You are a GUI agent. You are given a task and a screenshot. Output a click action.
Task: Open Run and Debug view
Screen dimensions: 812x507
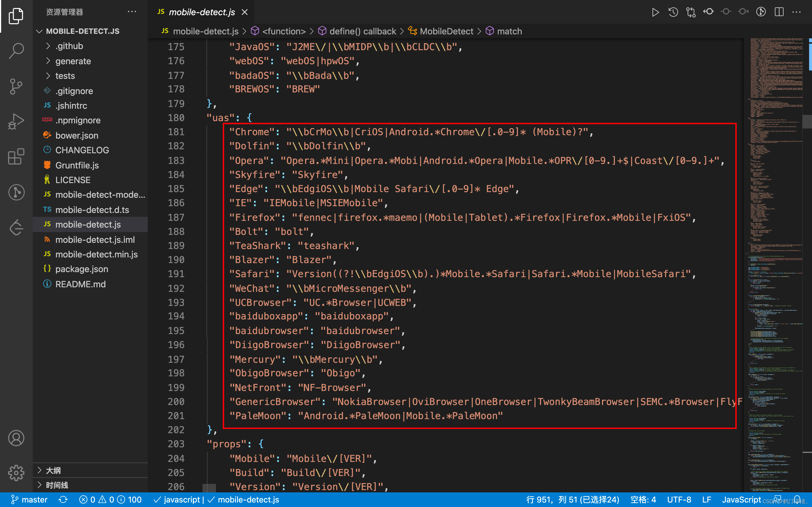16,122
